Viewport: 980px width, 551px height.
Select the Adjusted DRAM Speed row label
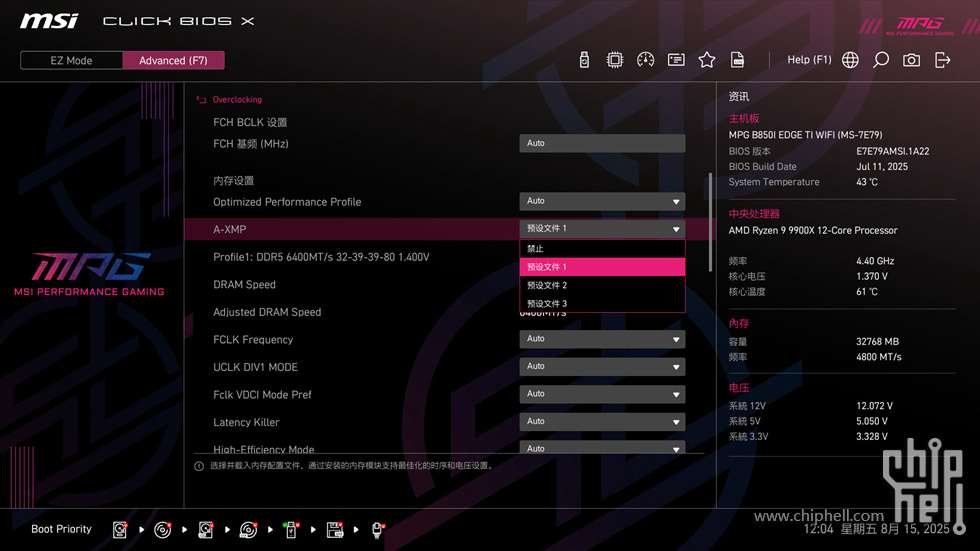(267, 312)
